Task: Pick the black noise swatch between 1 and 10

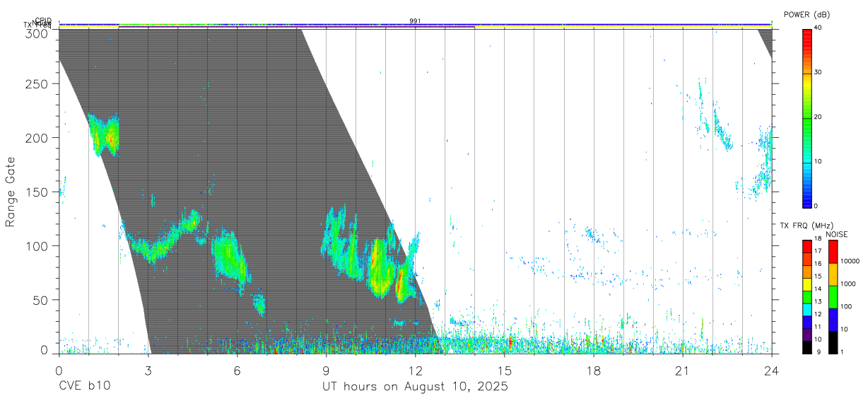Action: 833,342
